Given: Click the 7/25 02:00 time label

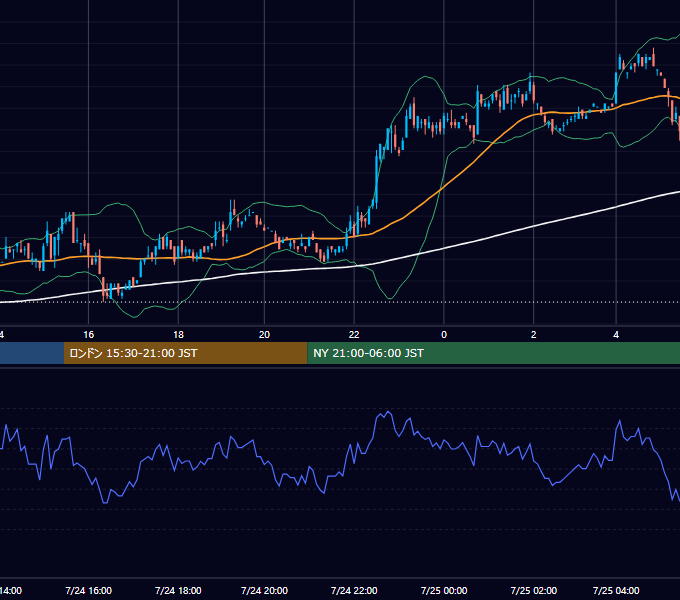Looking at the screenshot, I should 533,590.
